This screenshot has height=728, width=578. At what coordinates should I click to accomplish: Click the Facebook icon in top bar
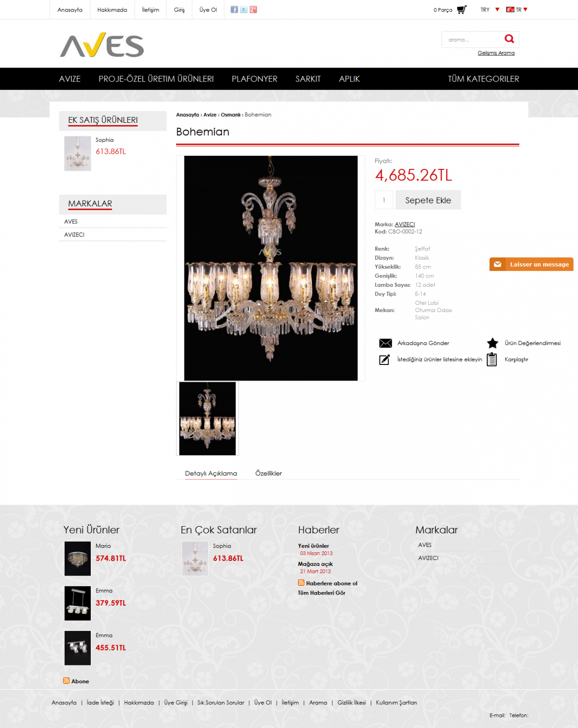(x=234, y=10)
